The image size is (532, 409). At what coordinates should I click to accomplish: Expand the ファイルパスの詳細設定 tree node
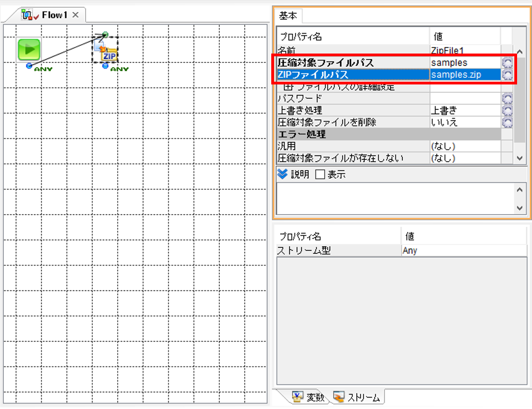click(x=288, y=87)
